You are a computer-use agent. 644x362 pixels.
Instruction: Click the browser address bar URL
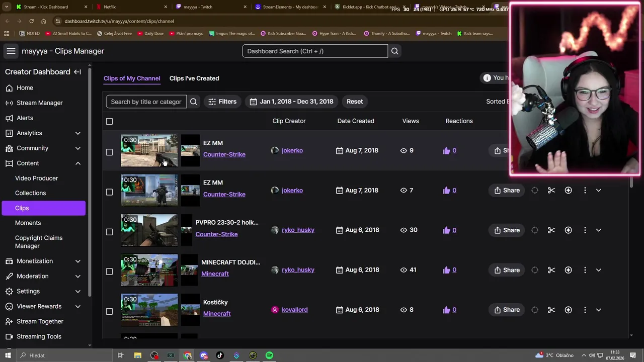(119, 21)
